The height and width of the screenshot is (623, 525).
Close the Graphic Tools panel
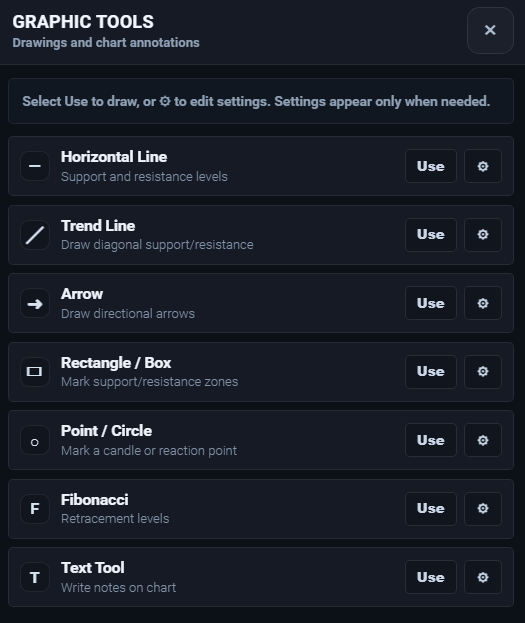(x=490, y=30)
